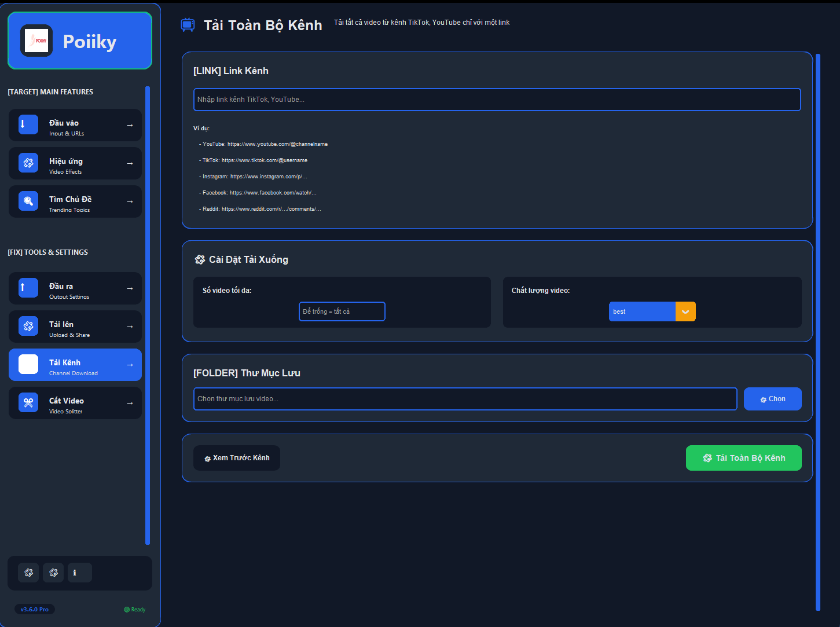Viewport: 840px width, 627px height.
Task: Expand the Hiệu ứng arrow in sidebar
Action: point(130,163)
